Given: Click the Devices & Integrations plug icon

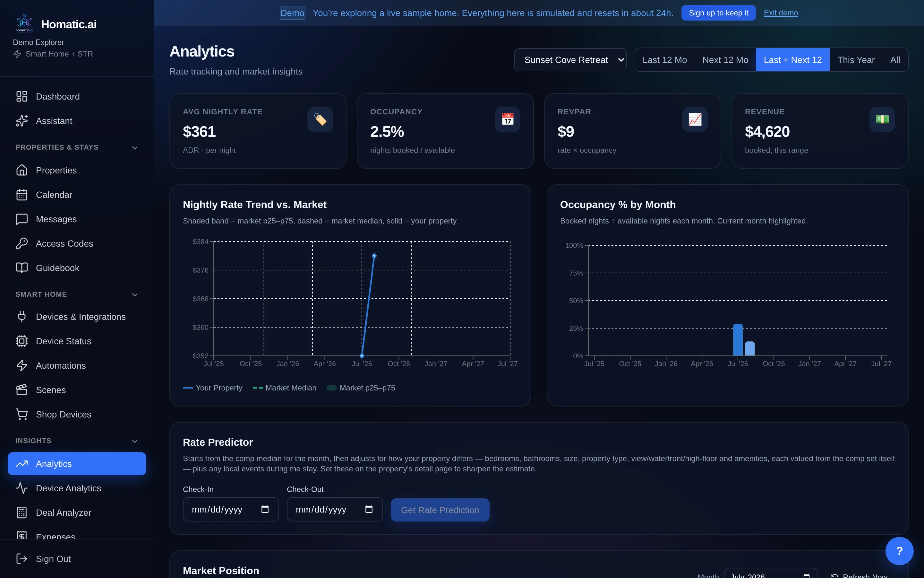Looking at the screenshot, I should click(22, 317).
